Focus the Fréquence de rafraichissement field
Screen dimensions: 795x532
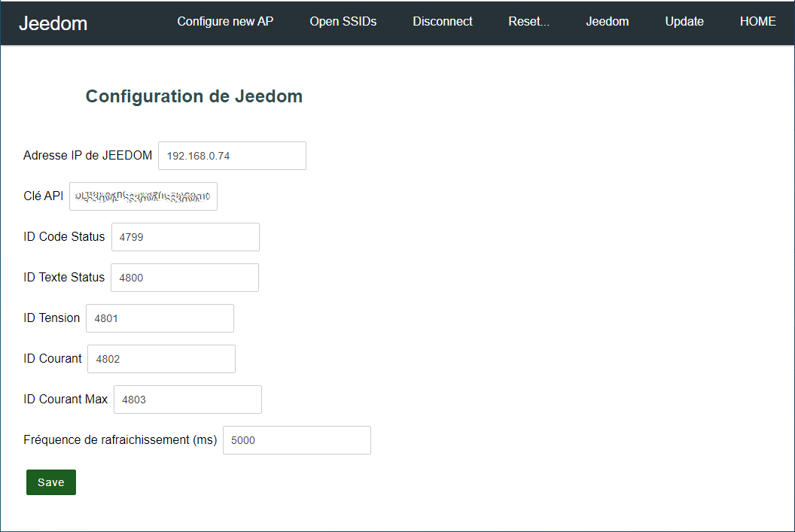point(297,439)
